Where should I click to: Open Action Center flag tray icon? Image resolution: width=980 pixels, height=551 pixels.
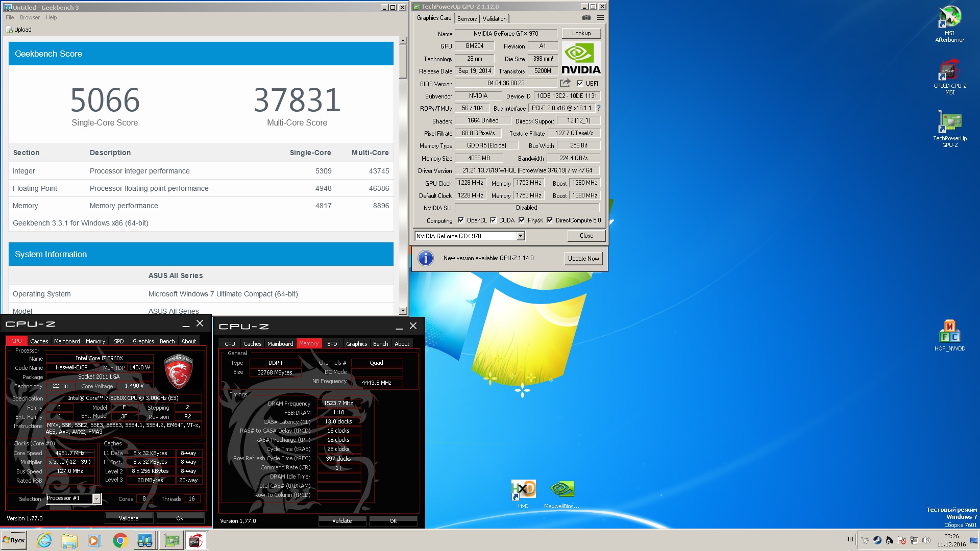coord(902,540)
